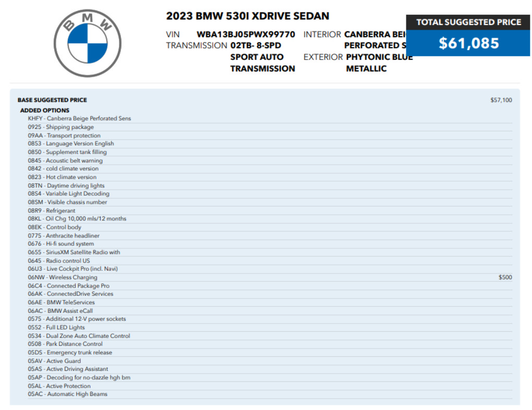
Task: Select "0508 - Park Distance Control" row
Action: pos(270,344)
